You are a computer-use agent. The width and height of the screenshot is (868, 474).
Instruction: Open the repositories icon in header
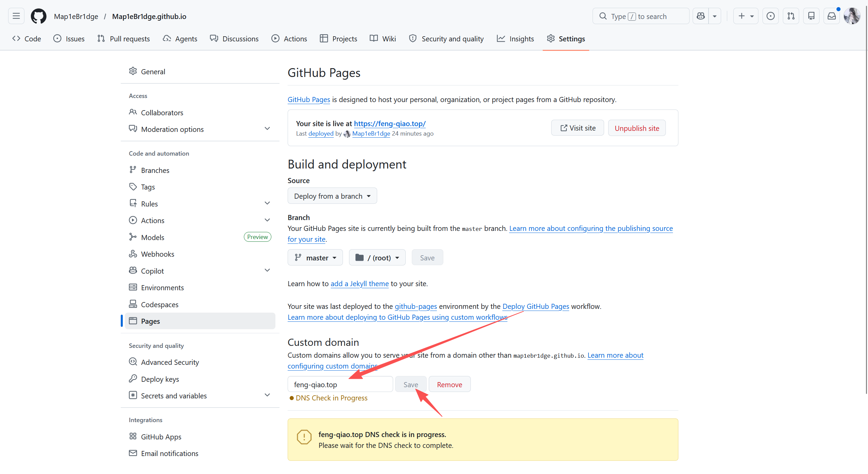pos(811,16)
